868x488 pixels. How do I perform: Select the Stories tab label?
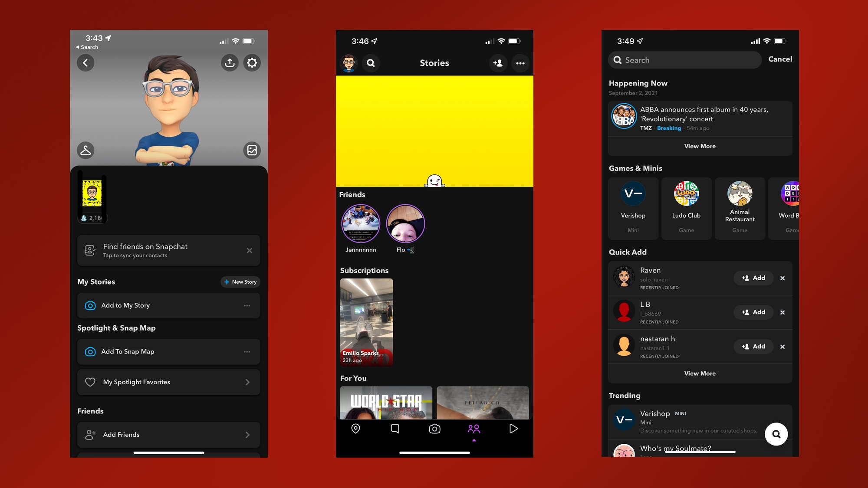(x=434, y=62)
